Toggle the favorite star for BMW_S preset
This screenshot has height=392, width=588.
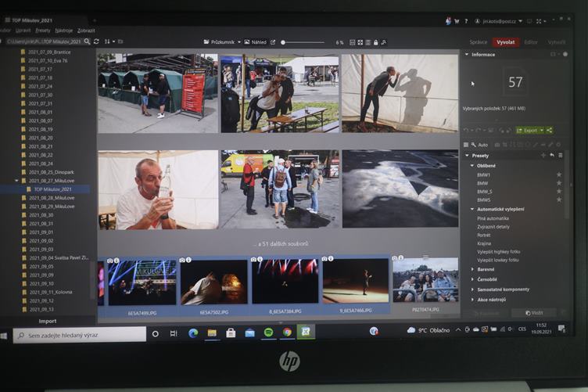559,192
